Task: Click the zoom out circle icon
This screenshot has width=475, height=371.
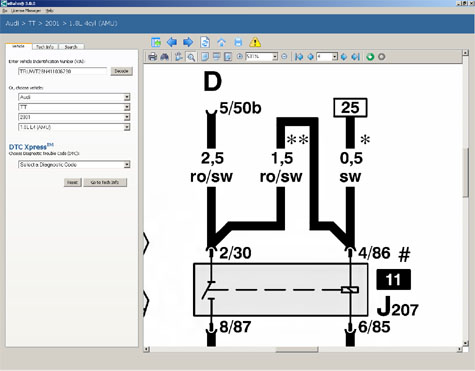Action: [284, 57]
